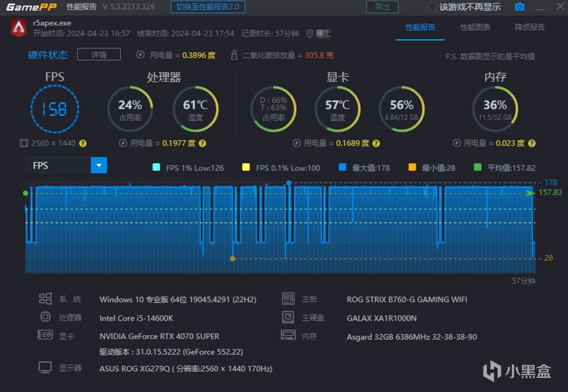Viewport: 568px width, 392px height.
Task: Click the 57℃ graphics card temperature gauge
Action: [337, 109]
